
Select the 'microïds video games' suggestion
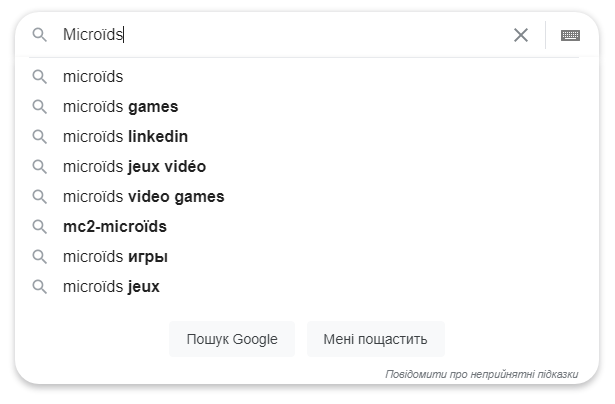(143, 197)
